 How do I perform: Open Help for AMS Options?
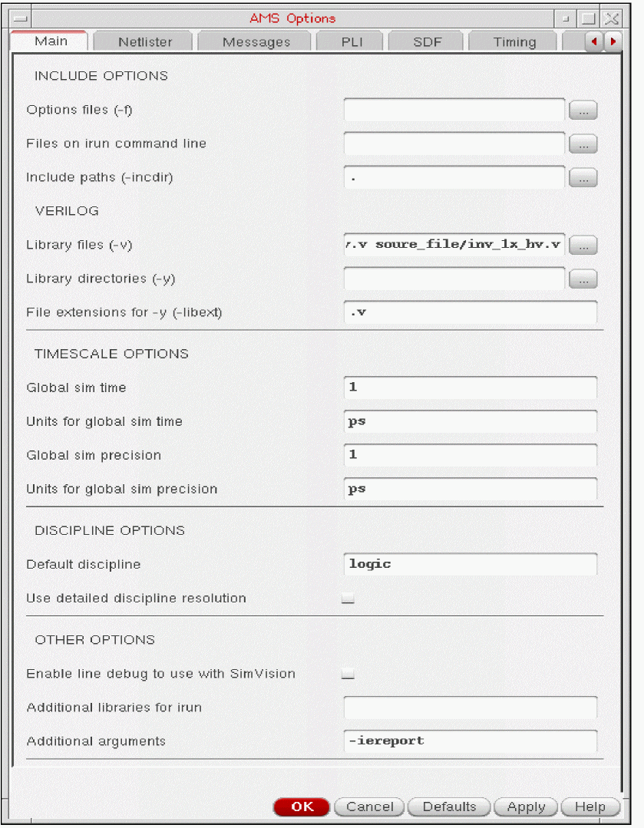590,807
